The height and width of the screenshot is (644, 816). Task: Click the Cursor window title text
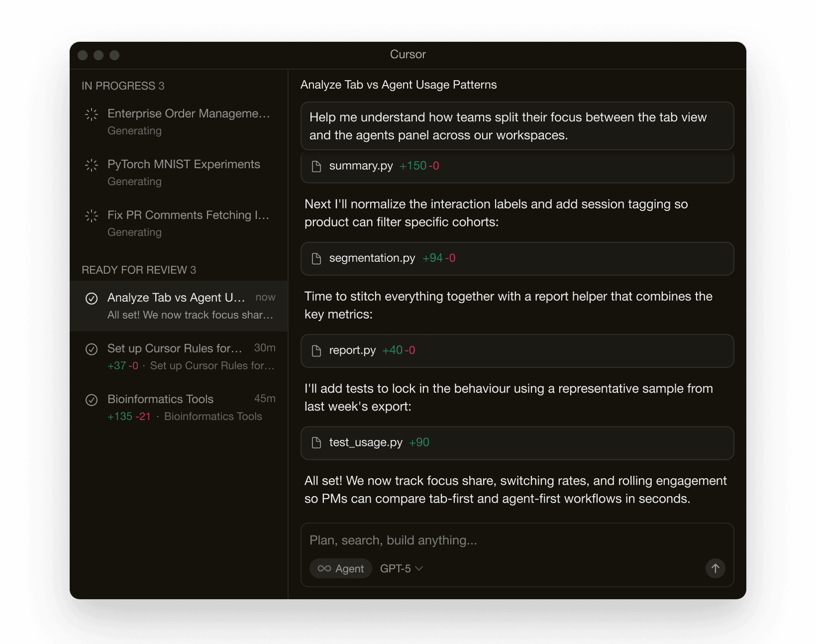point(408,54)
